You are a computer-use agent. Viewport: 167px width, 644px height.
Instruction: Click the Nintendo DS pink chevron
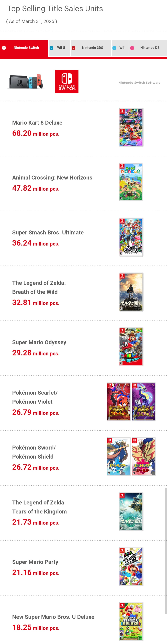(x=132, y=48)
